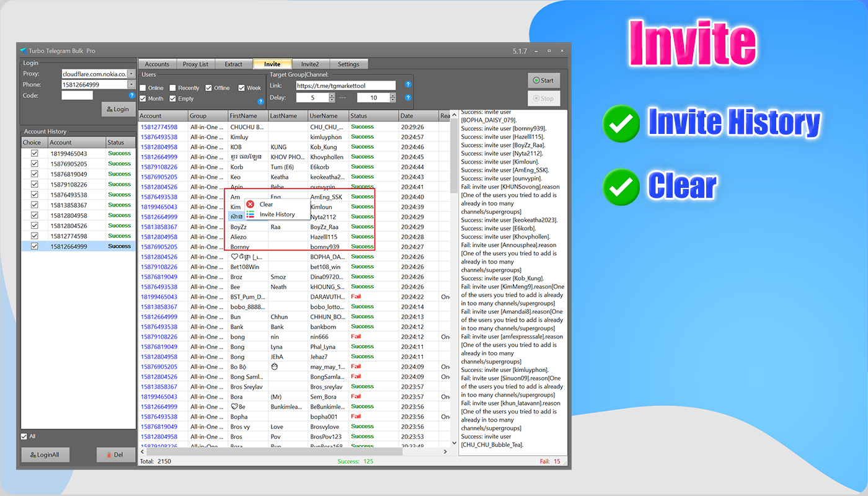The image size is (868, 496).
Task: Toggle the All accounts checkbox
Action: tap(24, 436)
